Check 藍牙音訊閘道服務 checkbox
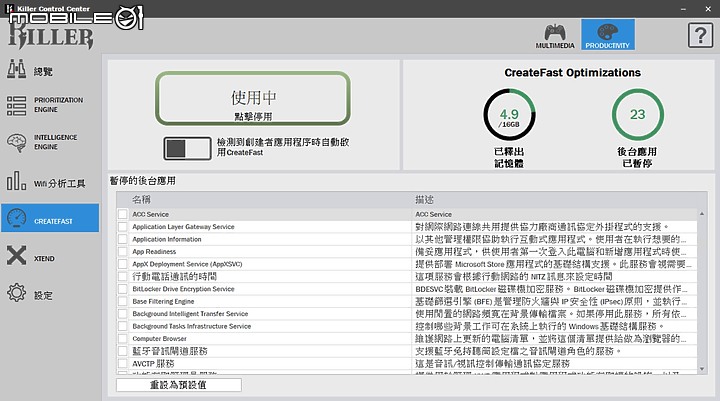This screenshot has width=720, height=401. click(123, 350)
